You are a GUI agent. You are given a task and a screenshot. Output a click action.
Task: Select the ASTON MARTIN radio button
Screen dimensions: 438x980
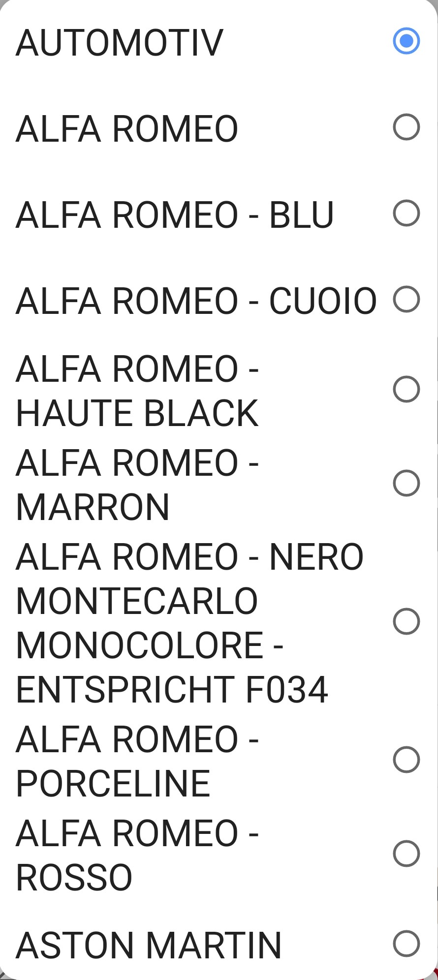(x=406, y=944)
